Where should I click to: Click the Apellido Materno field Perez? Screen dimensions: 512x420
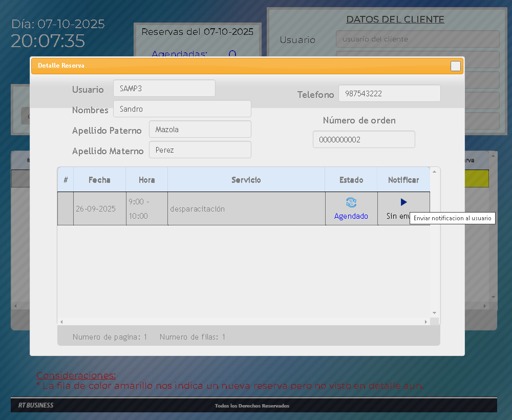pos(200,150)
